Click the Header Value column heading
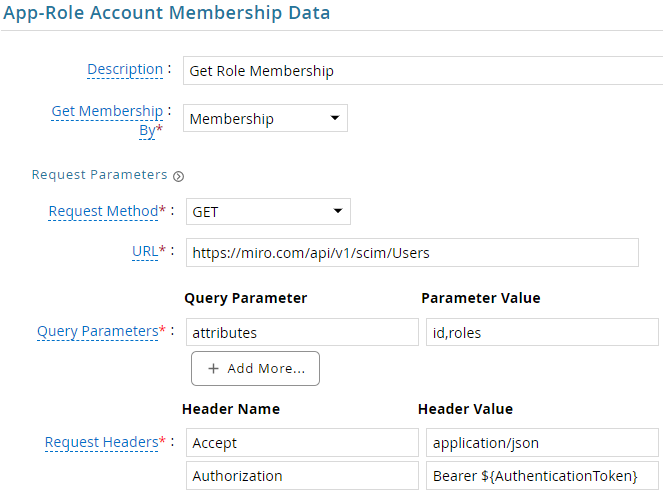 coord(466,409)
